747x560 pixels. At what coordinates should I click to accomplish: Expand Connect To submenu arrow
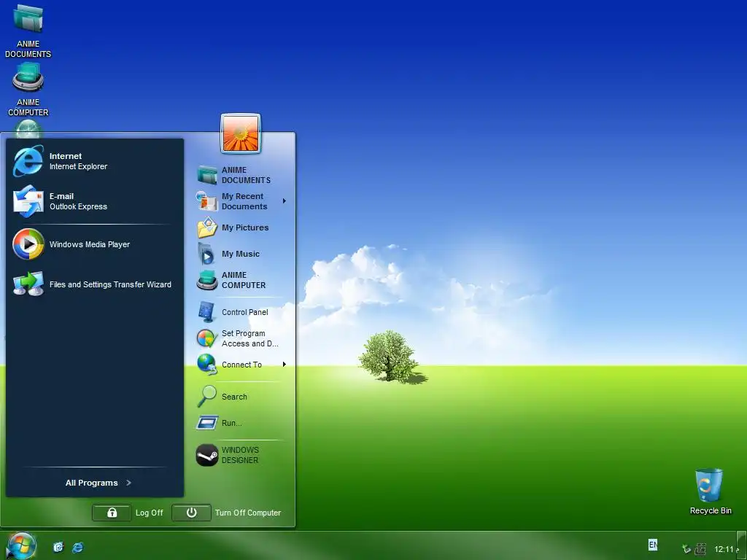click(x=285, y=365)
